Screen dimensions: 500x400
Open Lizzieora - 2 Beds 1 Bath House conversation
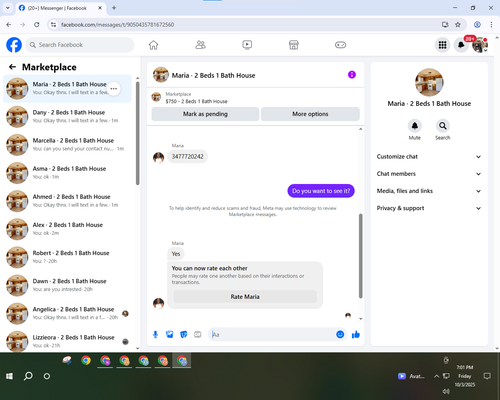click(67, 341)
